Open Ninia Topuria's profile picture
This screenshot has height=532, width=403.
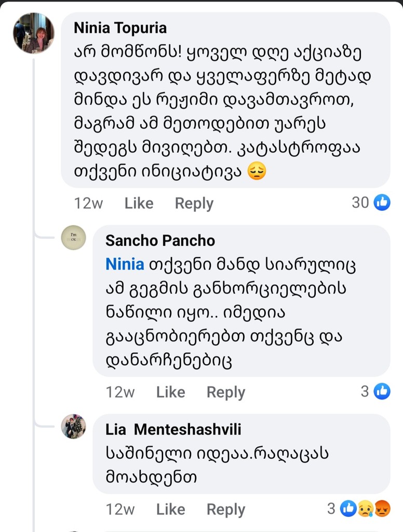pos(34,33)
